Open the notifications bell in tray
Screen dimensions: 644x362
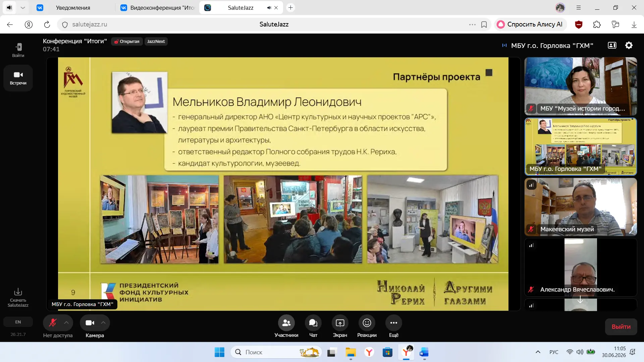pos(633,352)
